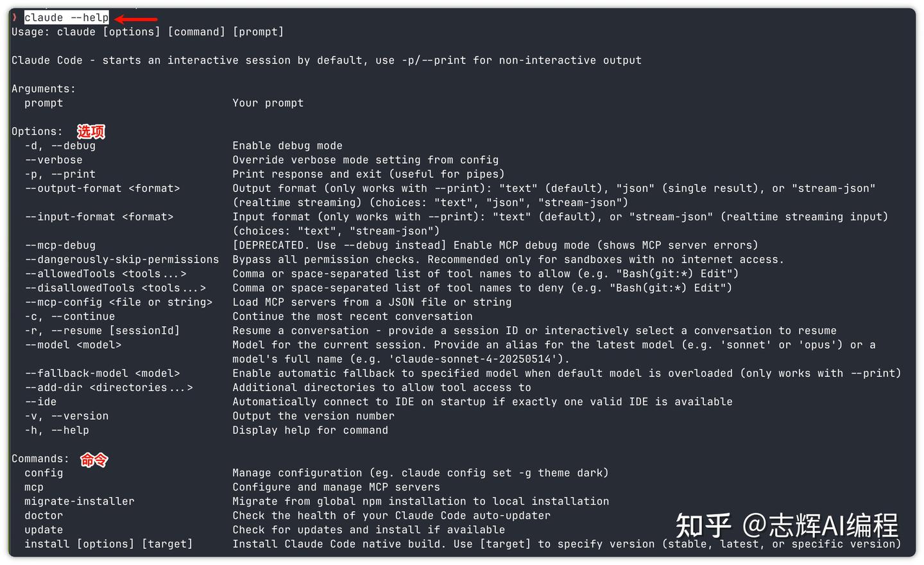The image size is (924, 565).
Task: Click the --add-dir <directories...> option
Action: click(x=108, y=387)
